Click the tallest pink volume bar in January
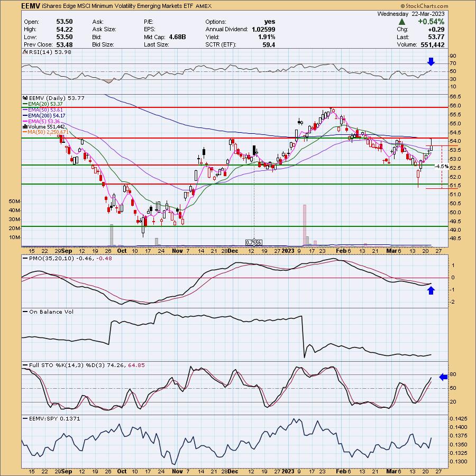 [305, 225]
